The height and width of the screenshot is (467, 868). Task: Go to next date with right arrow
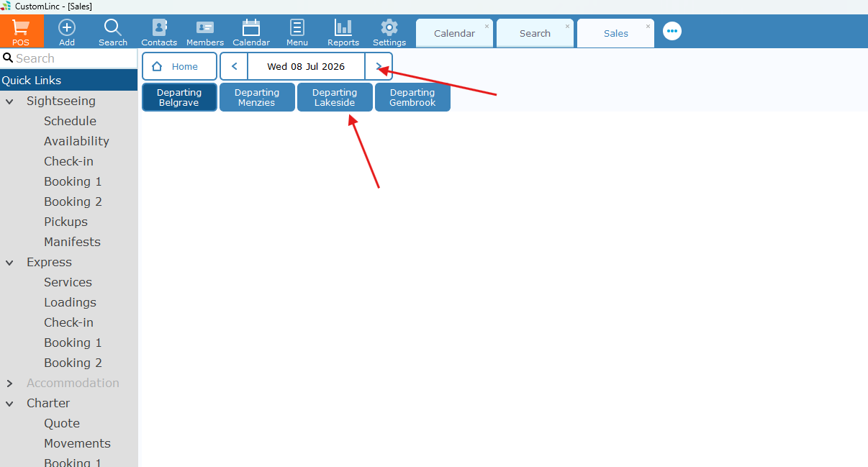(x=379, y=66)
